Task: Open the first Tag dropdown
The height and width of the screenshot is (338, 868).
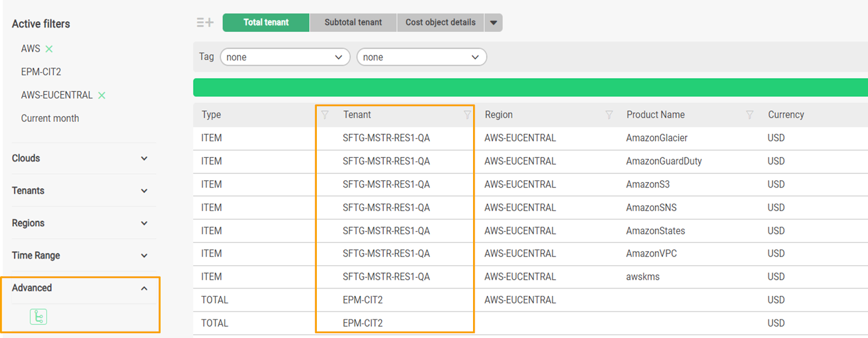Action: [x=285, y=57]
